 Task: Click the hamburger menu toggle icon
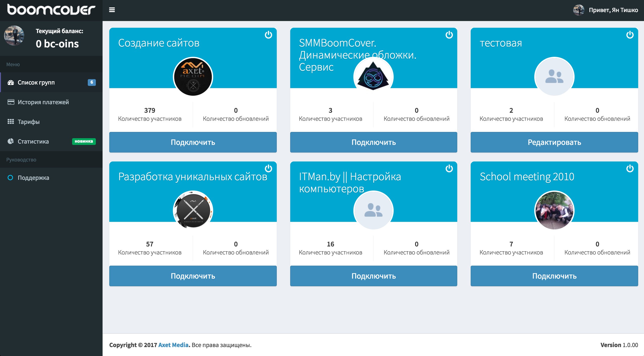click(x=112, y=10)
